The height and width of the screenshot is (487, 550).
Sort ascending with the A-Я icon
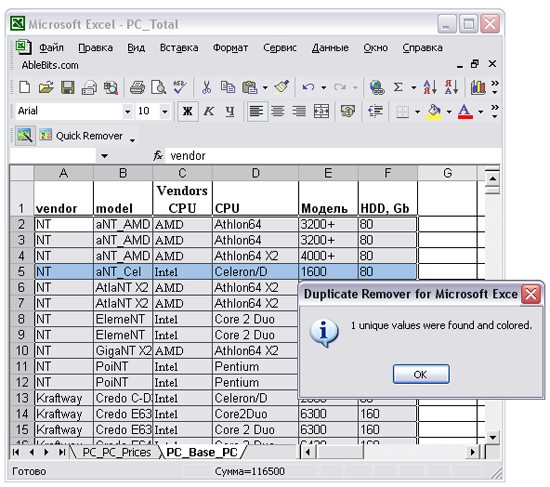(x=430, y=87)
